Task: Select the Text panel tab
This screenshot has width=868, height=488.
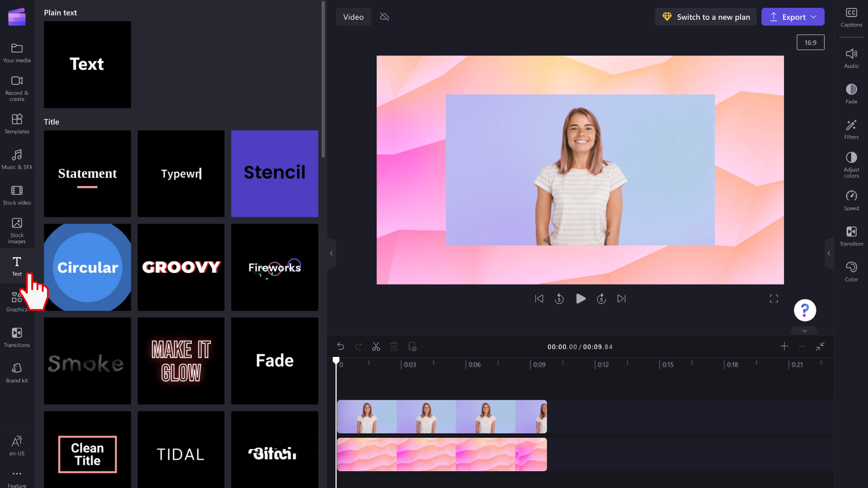Action: [x=17, y=266]
